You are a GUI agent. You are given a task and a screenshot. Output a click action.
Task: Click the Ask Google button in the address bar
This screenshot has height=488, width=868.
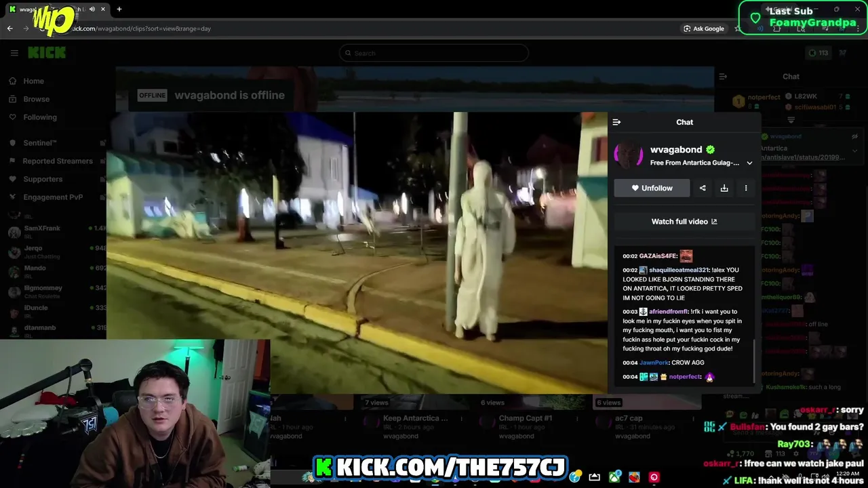point(704,28)
